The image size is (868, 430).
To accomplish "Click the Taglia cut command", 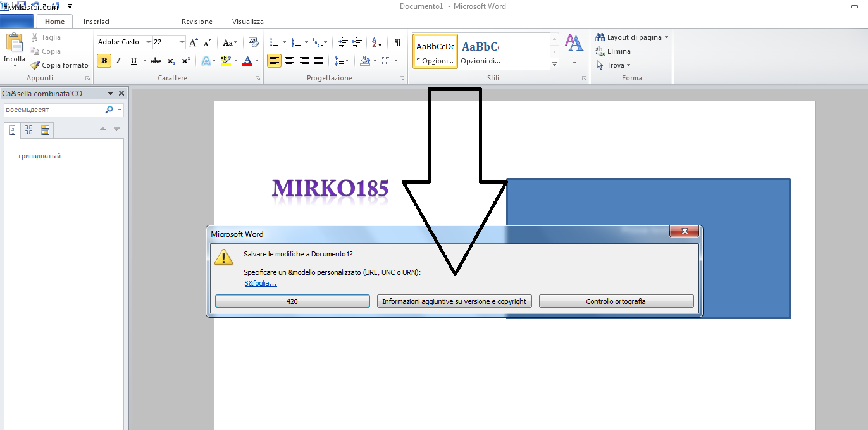I will [46, 37].
